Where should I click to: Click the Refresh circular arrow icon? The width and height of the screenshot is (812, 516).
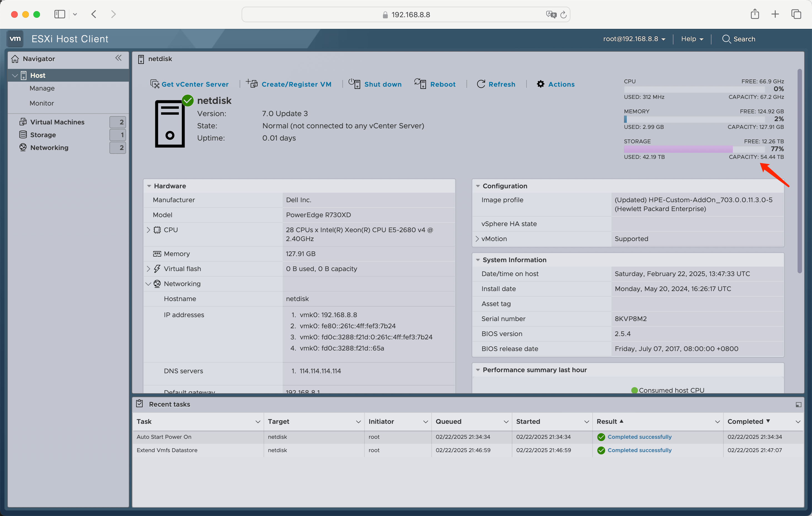481,84
